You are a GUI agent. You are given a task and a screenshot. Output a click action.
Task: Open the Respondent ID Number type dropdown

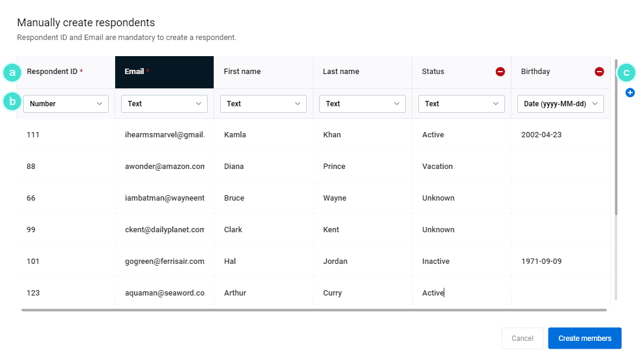66,103
